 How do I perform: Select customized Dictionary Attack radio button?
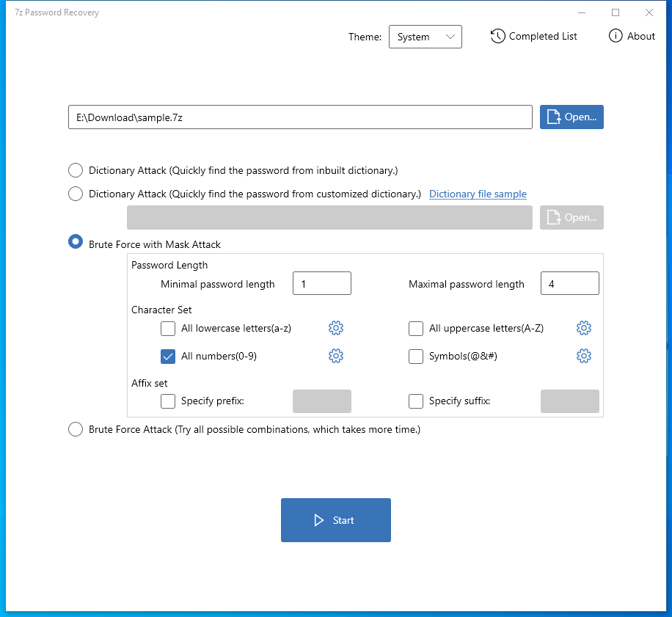click(76, 194)
